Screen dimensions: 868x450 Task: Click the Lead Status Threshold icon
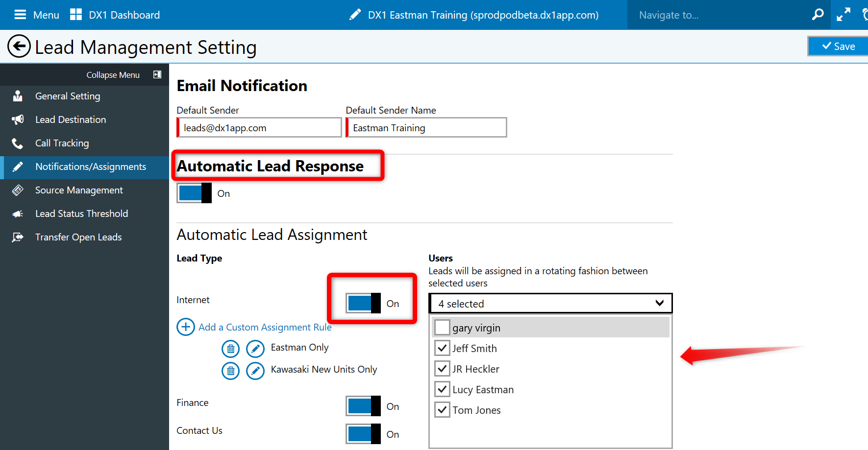(18, 213)
